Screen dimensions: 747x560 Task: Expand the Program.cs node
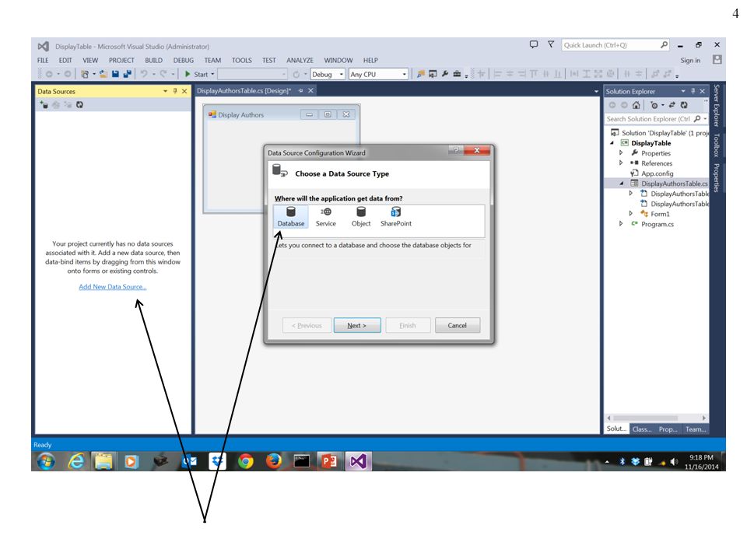click(x=621, y=223)
